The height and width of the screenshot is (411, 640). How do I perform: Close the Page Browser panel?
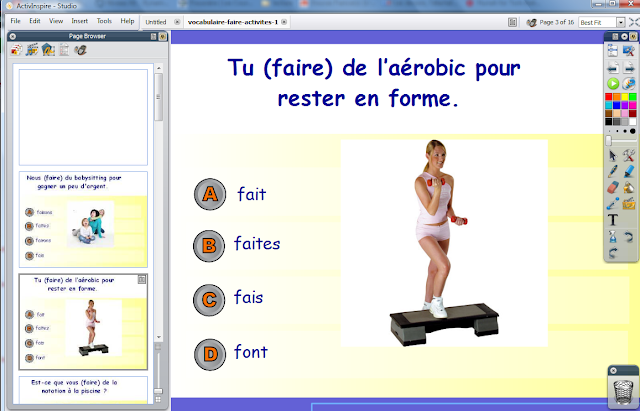(x=13, y=36)
